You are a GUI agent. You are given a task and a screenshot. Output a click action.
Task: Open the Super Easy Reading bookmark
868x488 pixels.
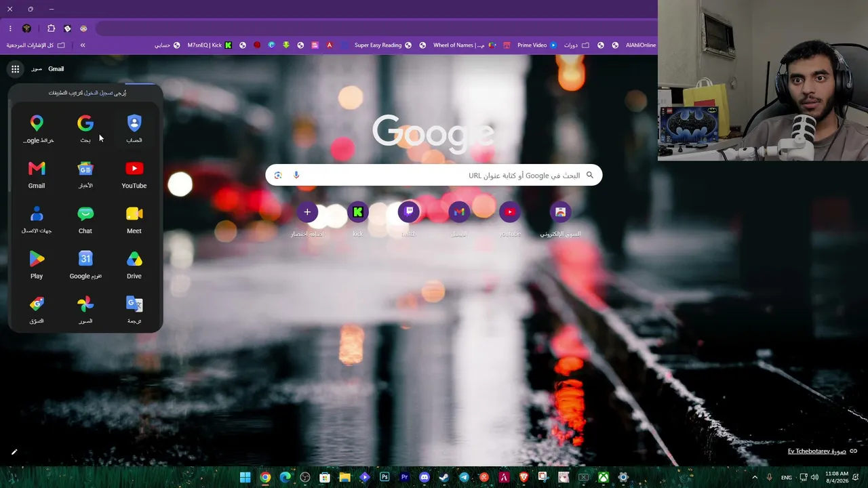382,45
